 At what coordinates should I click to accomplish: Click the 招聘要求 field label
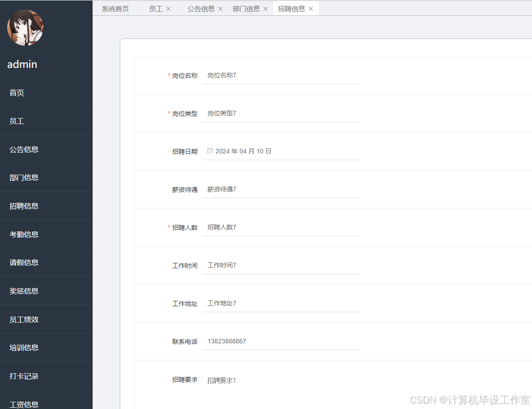point(184,380)
